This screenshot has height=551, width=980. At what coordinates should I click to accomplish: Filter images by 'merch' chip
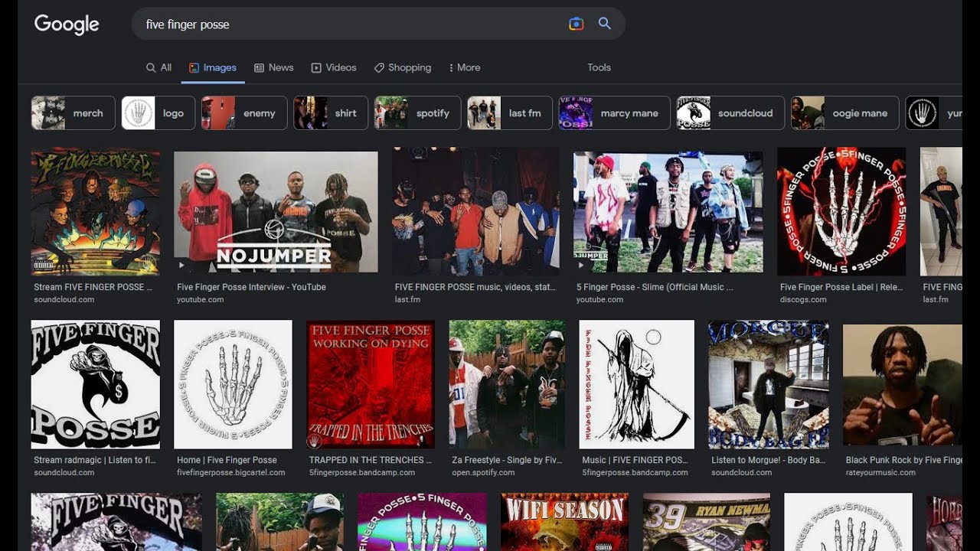pyautogui.click(x=73, y=113)
